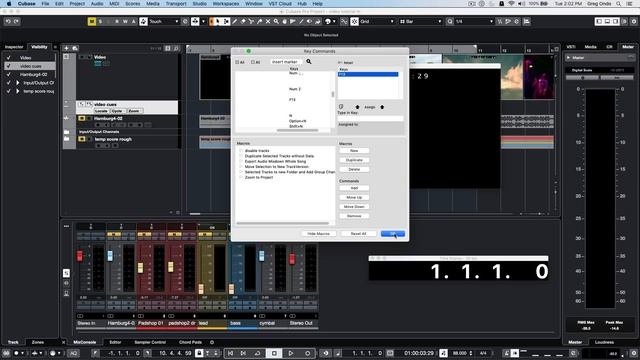Image resolution: width=640 pixels, height=360 pixels.
Task: Toggle the first All checkbox in Key Commands
Action: coord(238,62)
